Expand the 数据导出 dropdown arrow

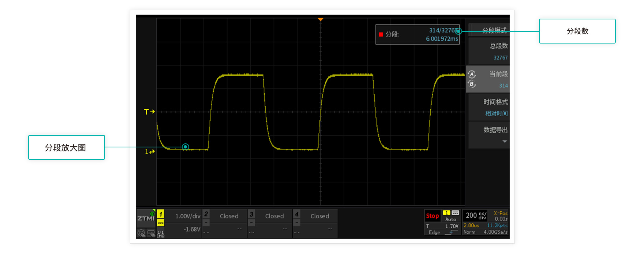[505, 142]
